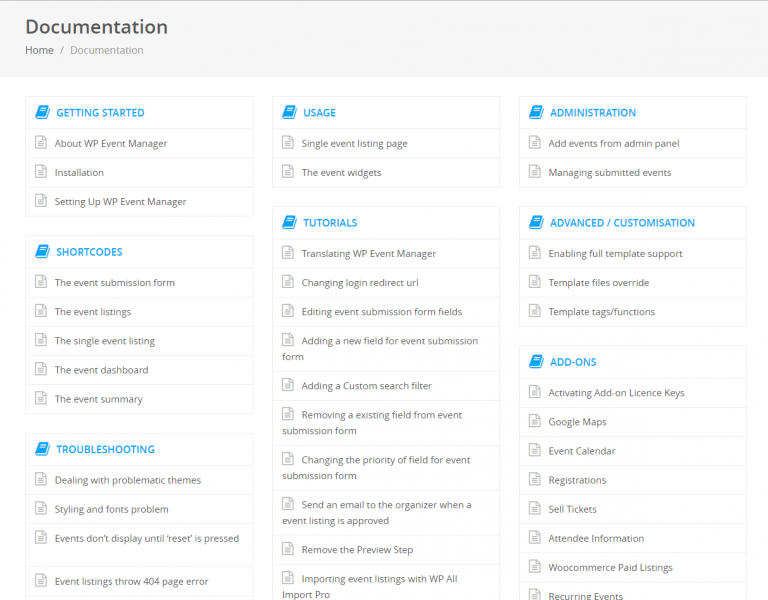Screen dimensions: 768x600
Task: Click the book icon beside Tutorials
Action: coord(289,222)
